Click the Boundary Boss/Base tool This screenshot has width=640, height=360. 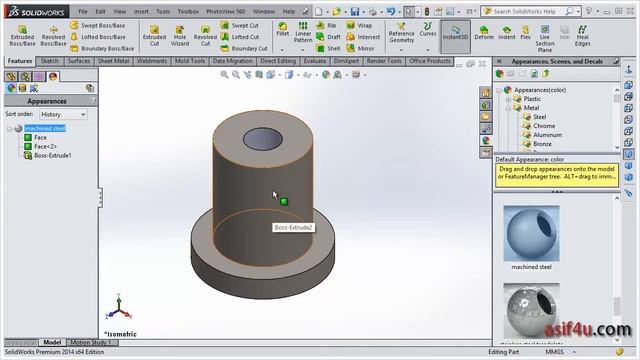[x=102, y=48]
